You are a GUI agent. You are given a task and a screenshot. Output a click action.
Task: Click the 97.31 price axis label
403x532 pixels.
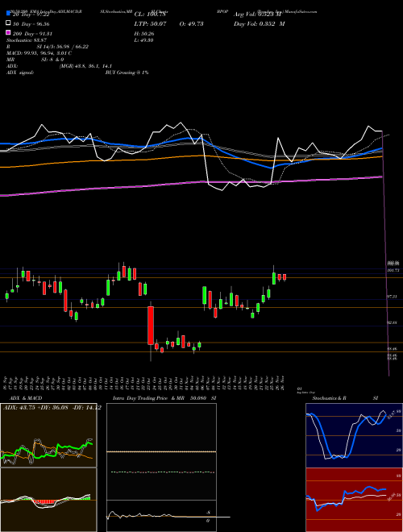coord(392,297)
